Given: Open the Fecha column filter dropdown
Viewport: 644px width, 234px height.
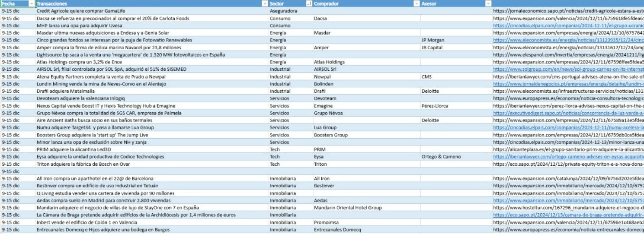Looking at the screenshot, I should [x=31, y=3].
